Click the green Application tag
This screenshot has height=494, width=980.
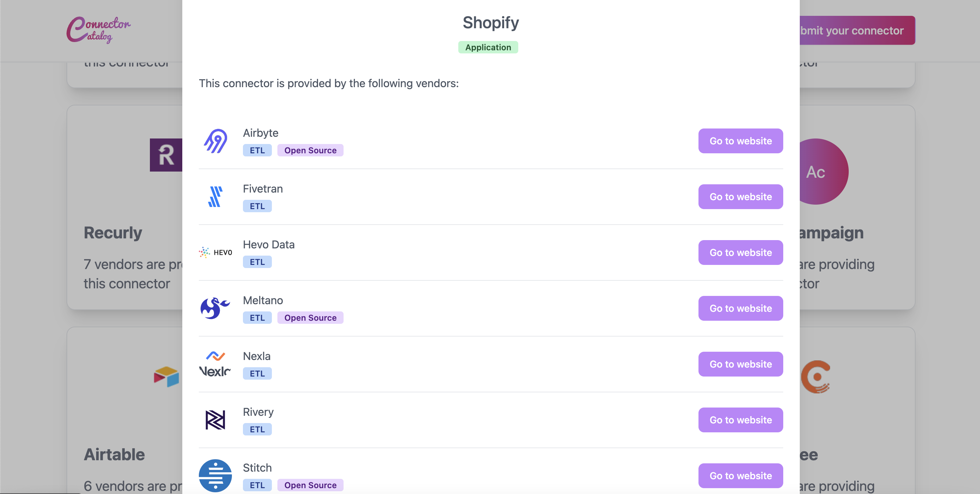[488, 47]
